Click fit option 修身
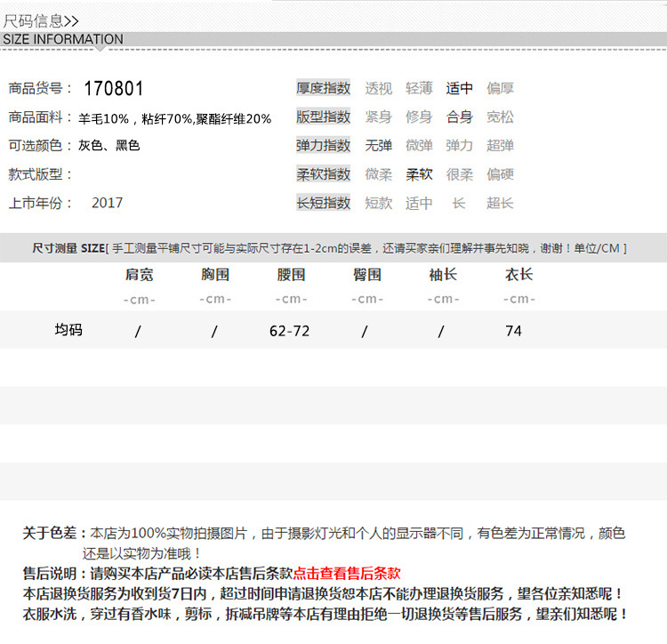Screen dimensions: 667x644 [419, 117]
